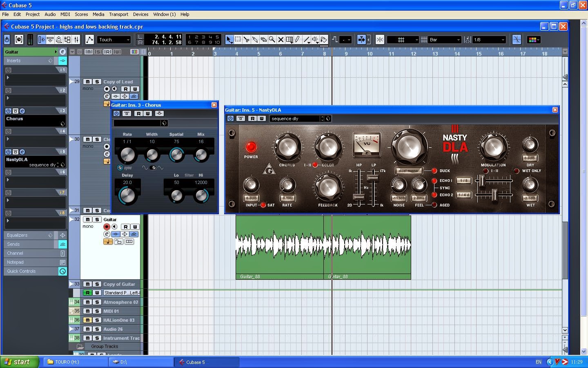Screen dimensions: 588x368
Task: Open the File menu
Action: [5, 14]
